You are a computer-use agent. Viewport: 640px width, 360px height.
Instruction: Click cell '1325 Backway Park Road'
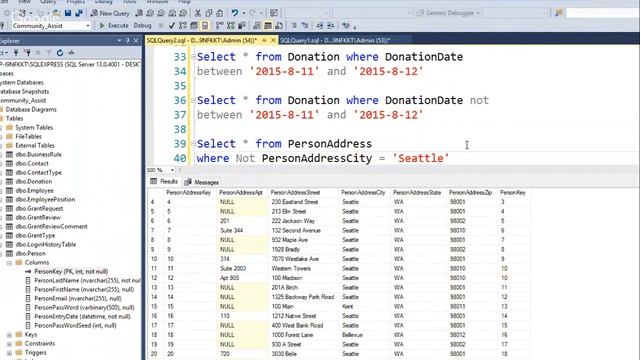(x=303, y=297)
